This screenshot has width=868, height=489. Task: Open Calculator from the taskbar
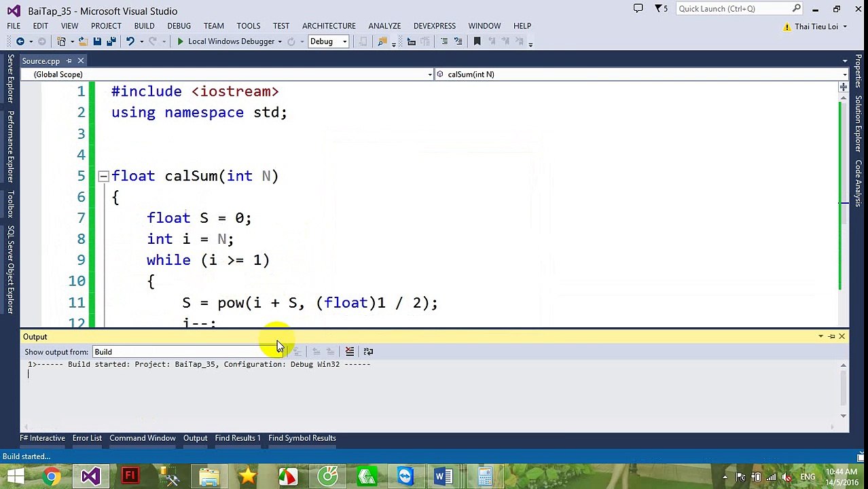tap(484, 477)
